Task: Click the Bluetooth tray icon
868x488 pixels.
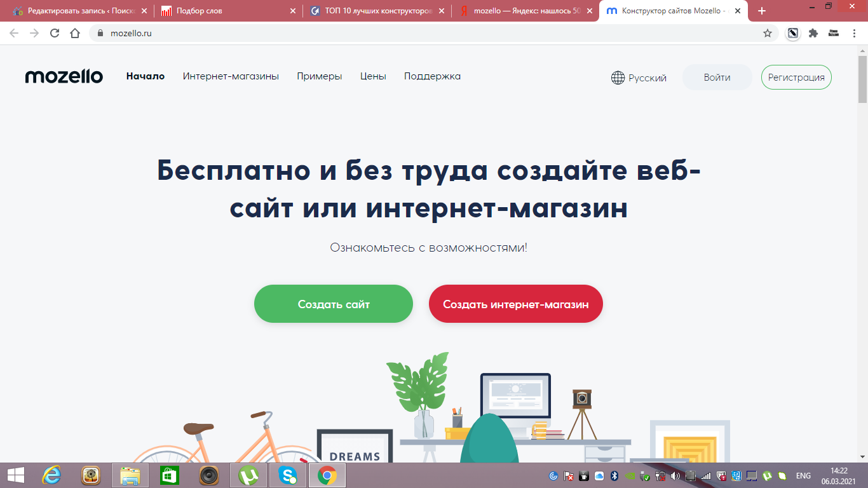Action: tap(614, 476)
